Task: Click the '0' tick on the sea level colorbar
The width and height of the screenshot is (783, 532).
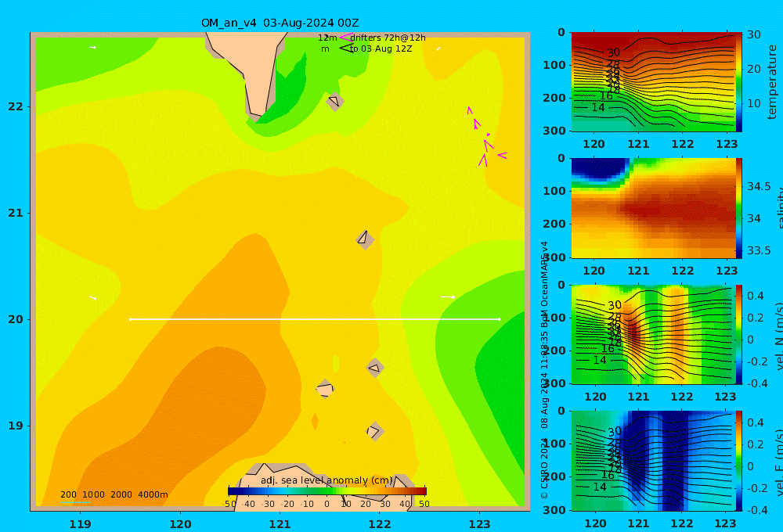Action: click(327, 504)
